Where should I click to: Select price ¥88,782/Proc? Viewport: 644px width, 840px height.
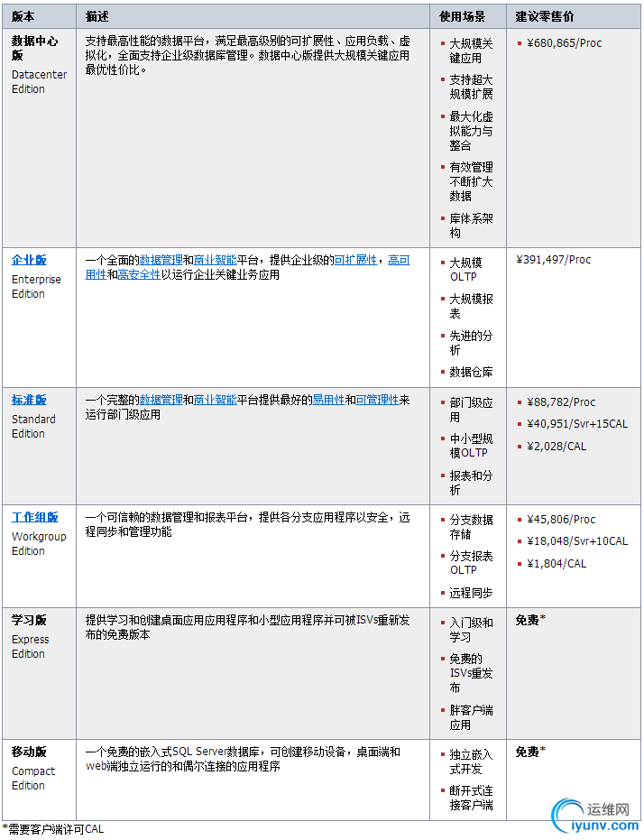(x=561, y=402)
